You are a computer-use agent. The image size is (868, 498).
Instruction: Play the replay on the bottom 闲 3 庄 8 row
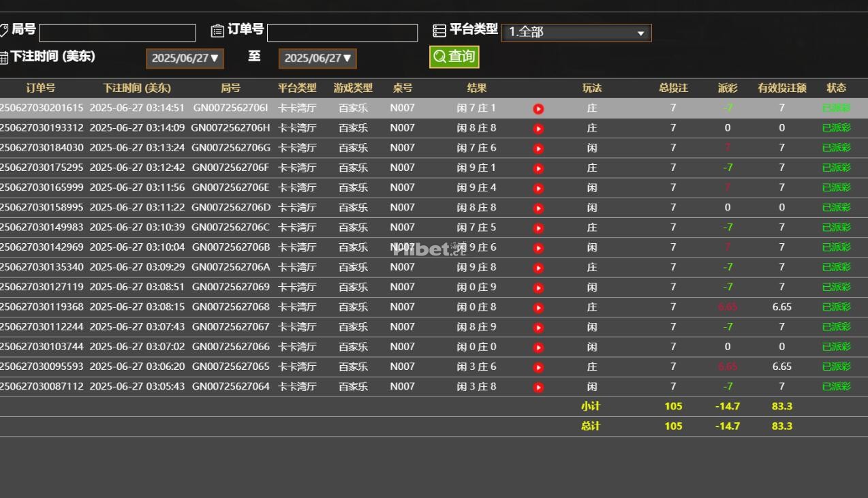coord(538,386)
